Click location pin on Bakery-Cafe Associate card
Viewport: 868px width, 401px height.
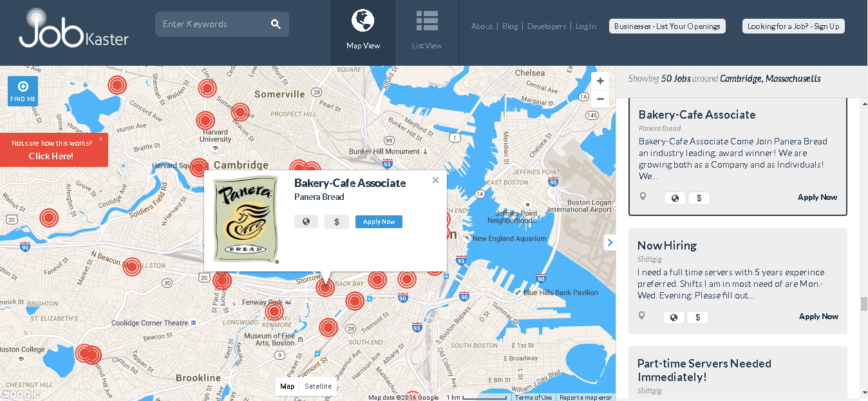click(x=642, y=197)
